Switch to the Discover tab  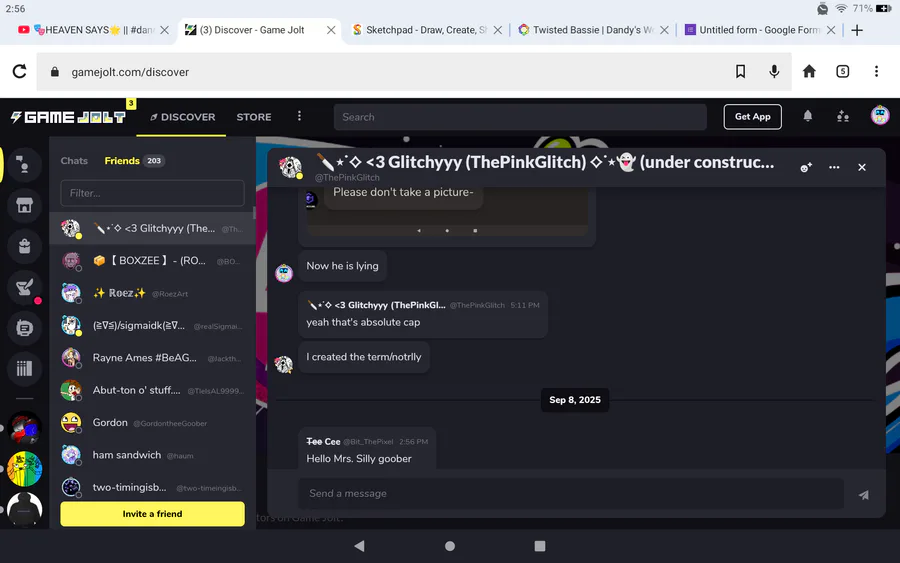pos(182,117)
